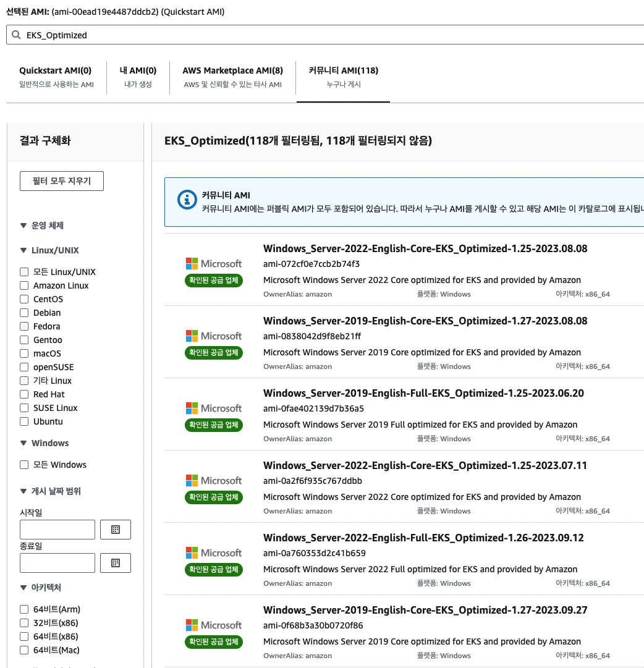Select the Debian filter checkbox
This screenshot has width=644, height=668.
24,313
